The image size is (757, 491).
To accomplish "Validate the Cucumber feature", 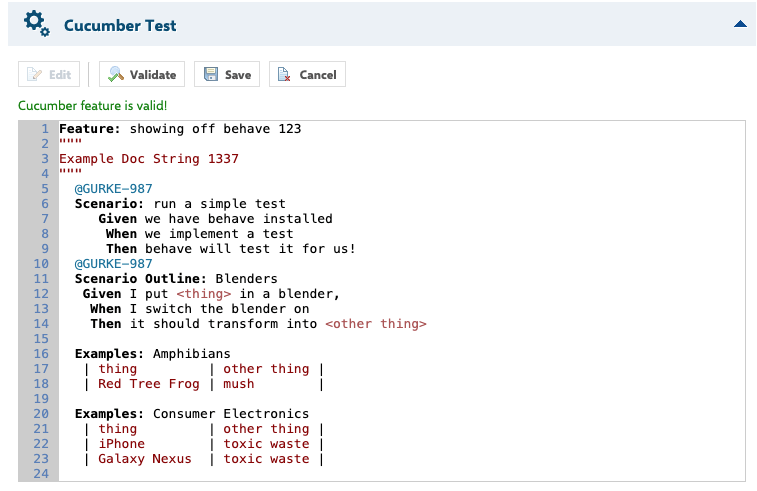I will point(142,74).
